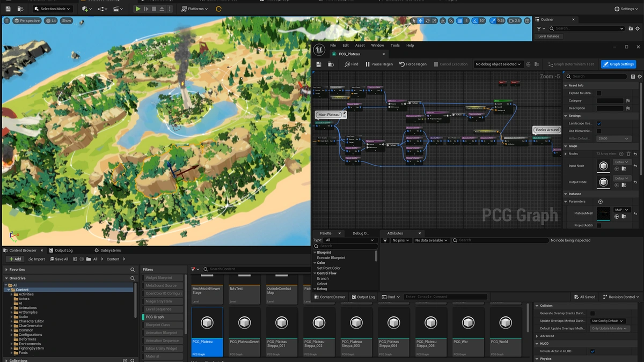This screenshot has width=644, height=362.
Task: Expand the Animations folder in content tree
Action: [12, 308]
